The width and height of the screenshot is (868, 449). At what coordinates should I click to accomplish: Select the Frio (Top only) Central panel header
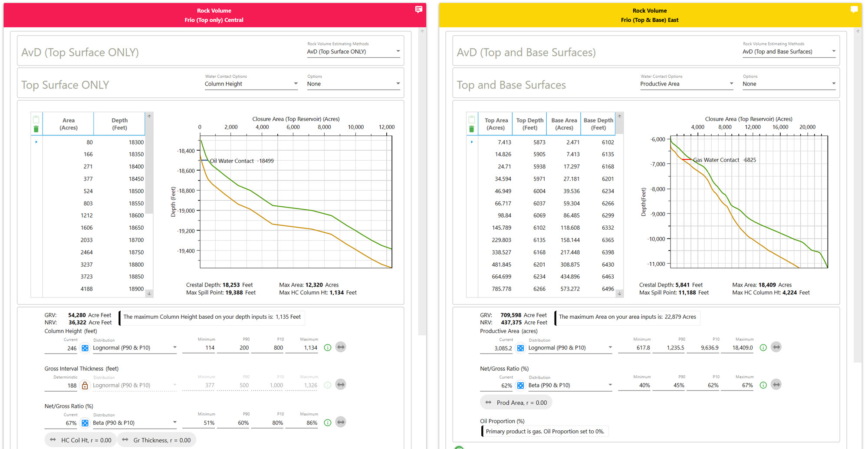[x=214, y=15]
